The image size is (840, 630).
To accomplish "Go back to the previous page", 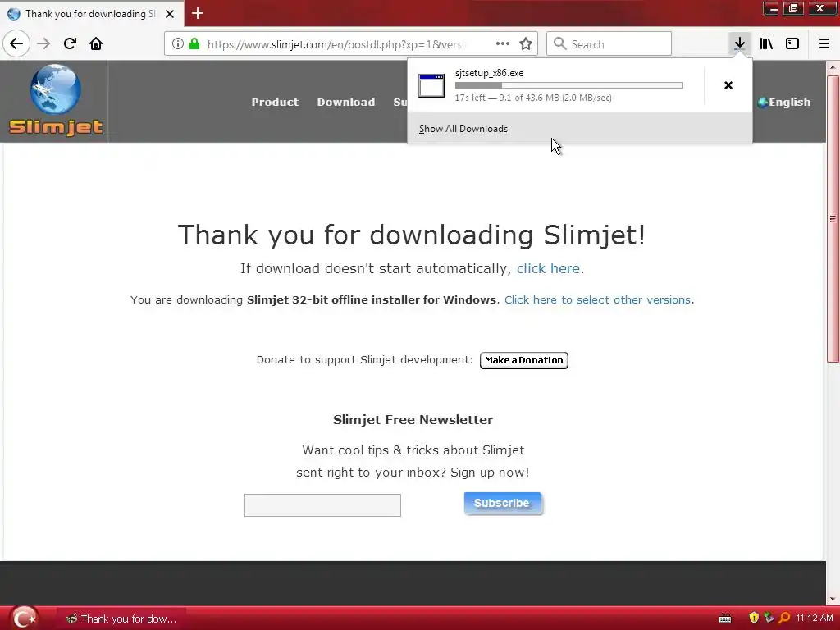I will (x=16, y=43).
